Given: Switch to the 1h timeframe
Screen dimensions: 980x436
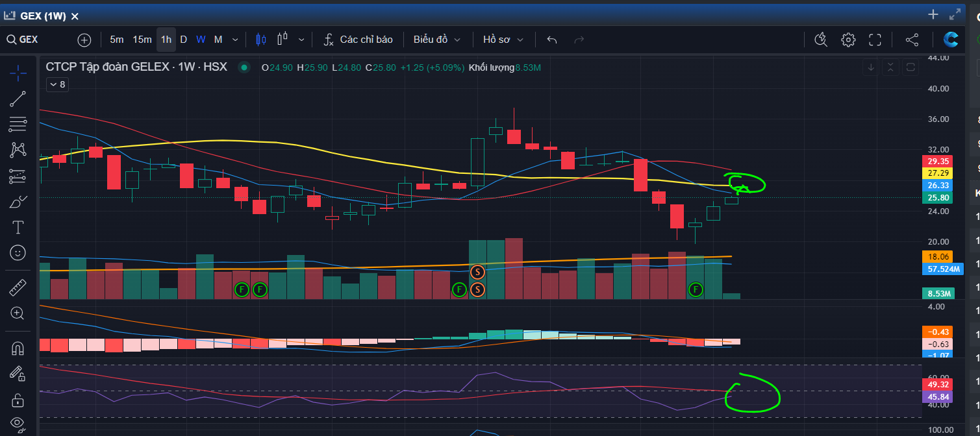Looking at the screenshot, I should tap(166, 40).
